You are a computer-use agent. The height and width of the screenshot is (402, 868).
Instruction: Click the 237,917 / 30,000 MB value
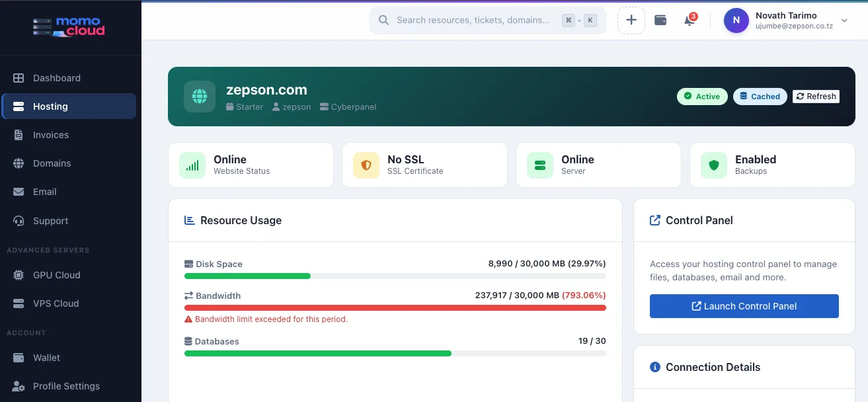[541, 296]
